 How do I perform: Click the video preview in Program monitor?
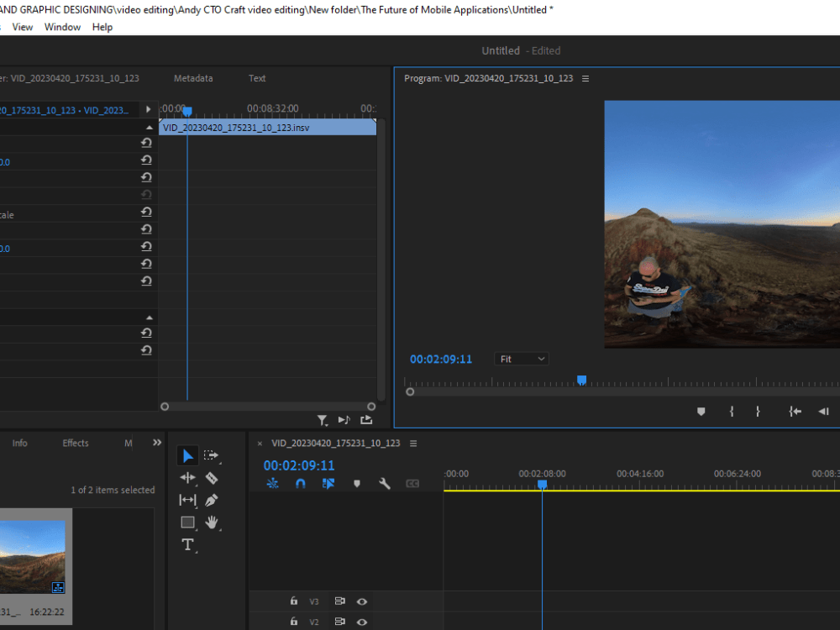pyautogui.click(x=722, y=224)
